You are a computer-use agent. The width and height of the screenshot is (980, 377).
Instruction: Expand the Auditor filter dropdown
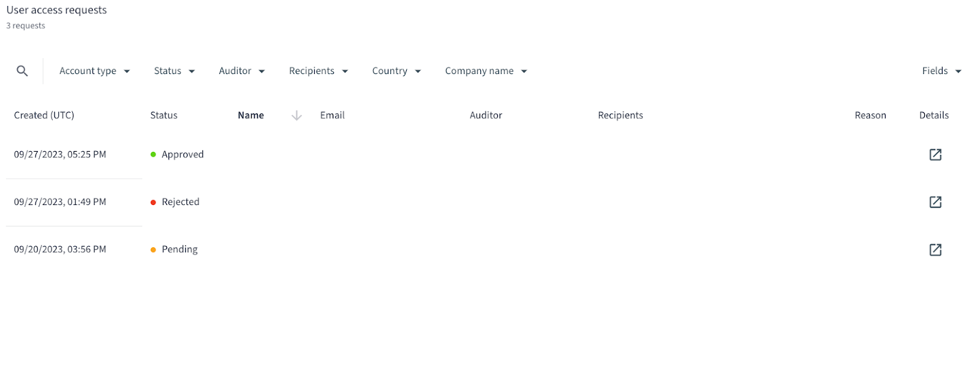pos(242,71)
